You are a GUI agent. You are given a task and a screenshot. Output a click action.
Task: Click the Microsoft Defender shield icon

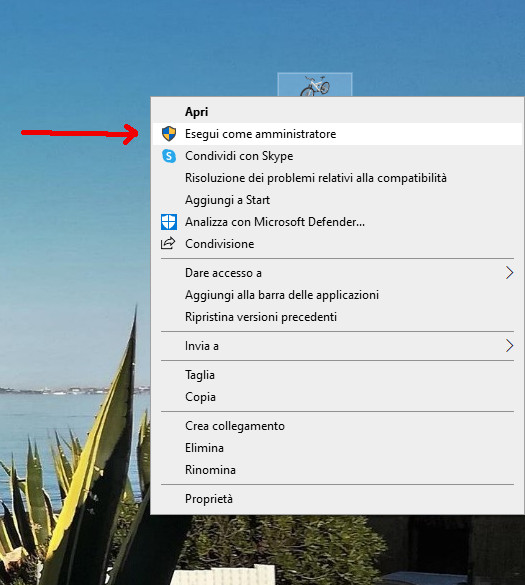click(169, 222)
